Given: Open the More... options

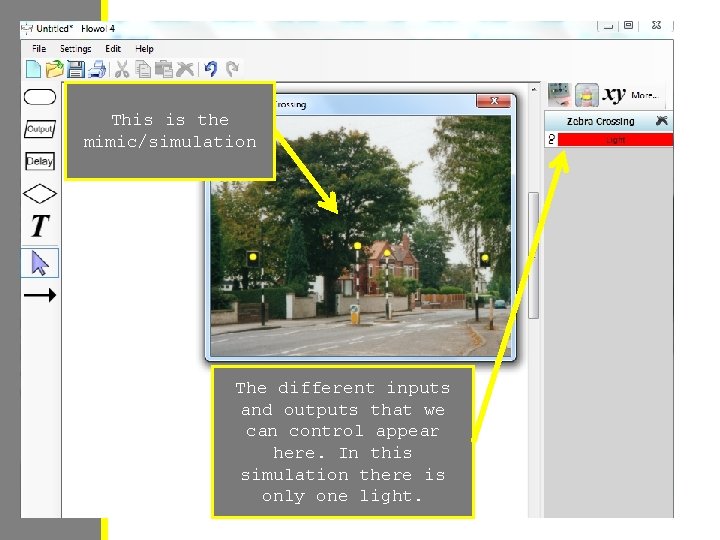Looking at the screenshot, I should [644, 96].
